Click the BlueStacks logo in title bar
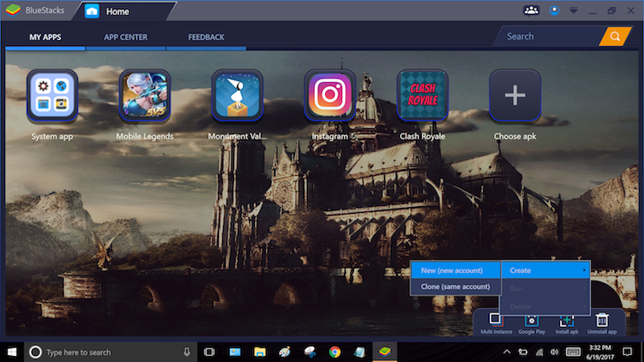644x362 pixels. [x=13, y=10]
